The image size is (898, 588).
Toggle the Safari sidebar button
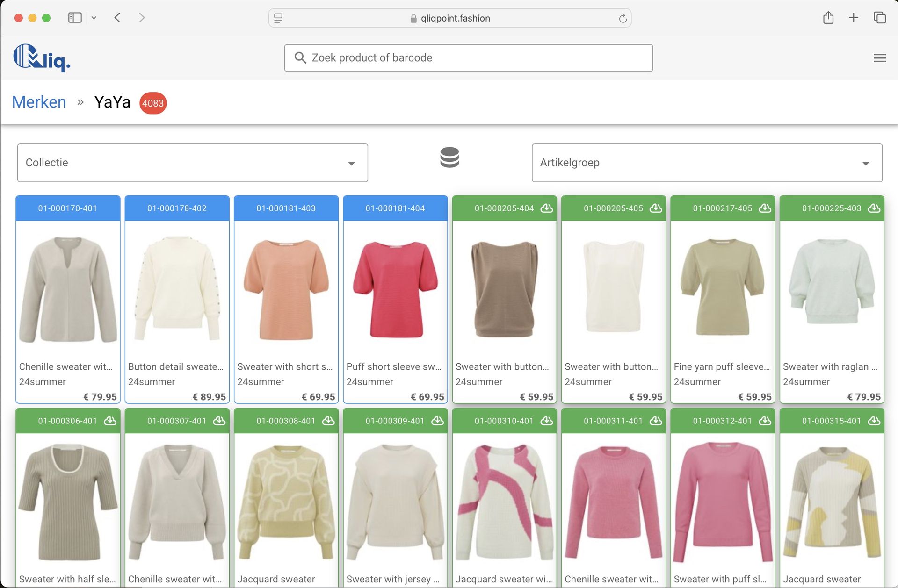click(75, 18)
